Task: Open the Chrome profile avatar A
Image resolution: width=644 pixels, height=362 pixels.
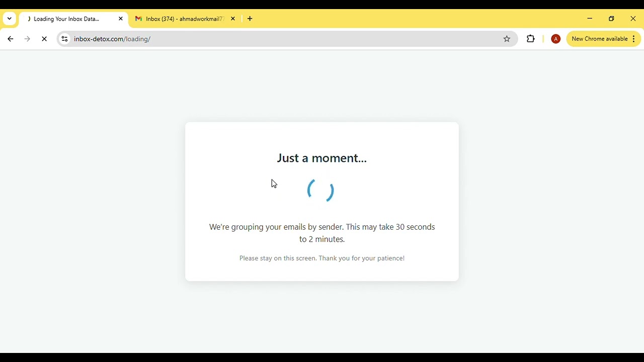Action: pos(556,39)
